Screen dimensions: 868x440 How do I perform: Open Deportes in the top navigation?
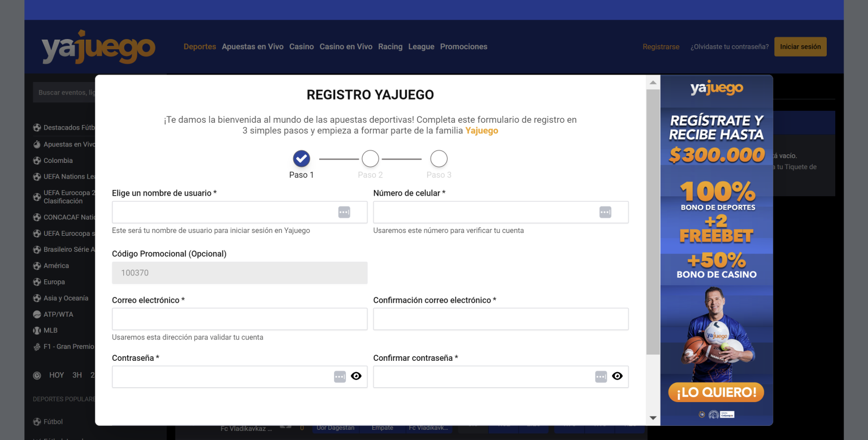200,47
